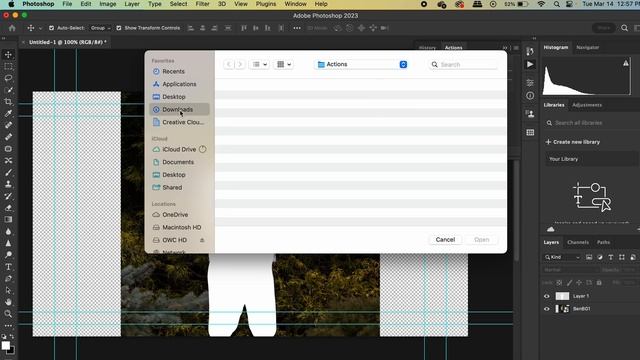Click the Layer 1 thumbnail
Image resolution: width=640 pixels, height=360 pixels.
coord(562,296)
